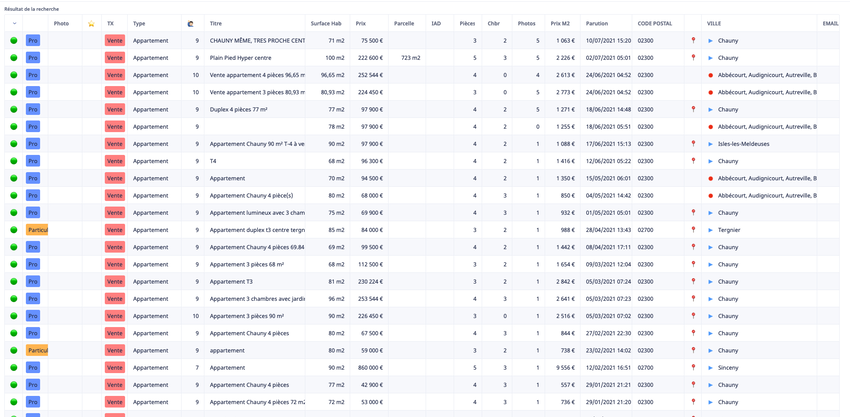Click the Surface Hab column header
850x417 pixels.
(326, 23)
